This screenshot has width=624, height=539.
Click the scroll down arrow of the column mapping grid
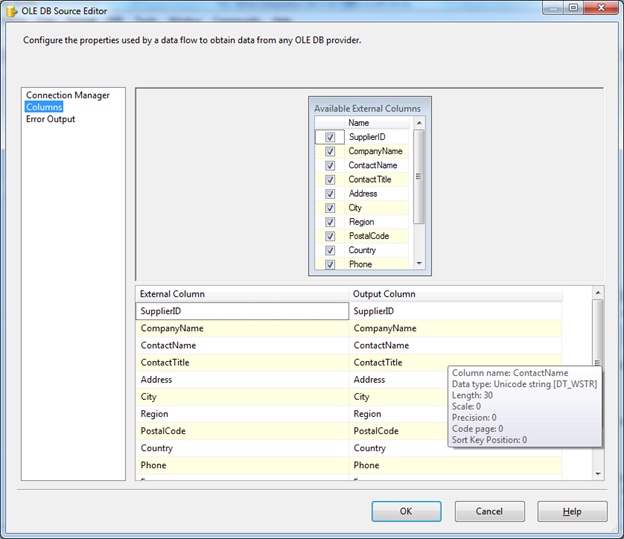[598, 474]
